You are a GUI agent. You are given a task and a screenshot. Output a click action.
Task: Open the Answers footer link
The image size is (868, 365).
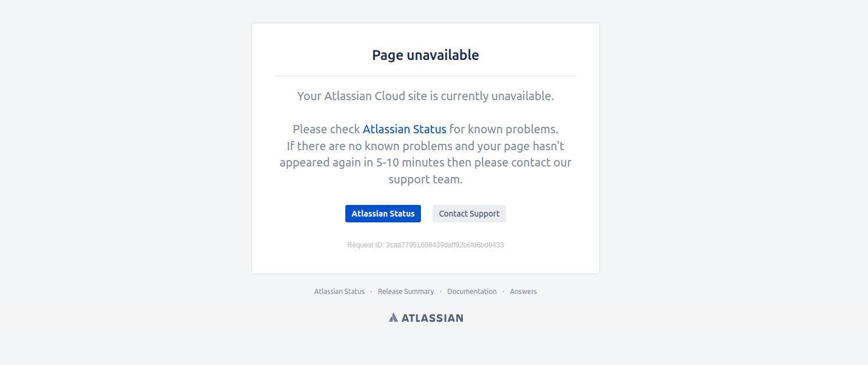click(x=523, y=292)
